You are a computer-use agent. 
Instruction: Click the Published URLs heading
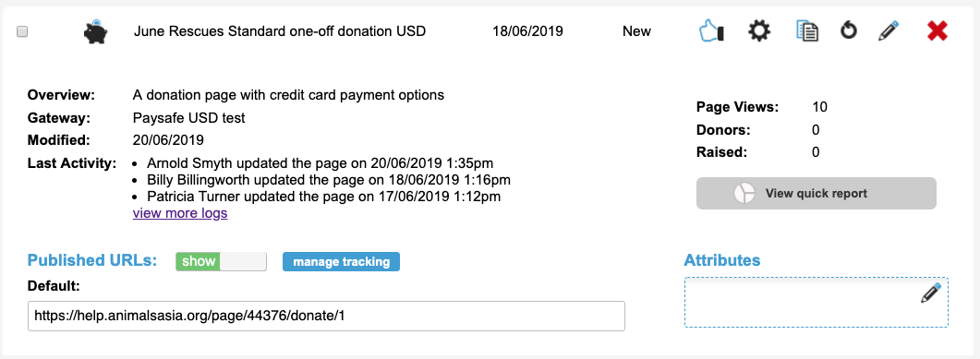coord(92,261)
